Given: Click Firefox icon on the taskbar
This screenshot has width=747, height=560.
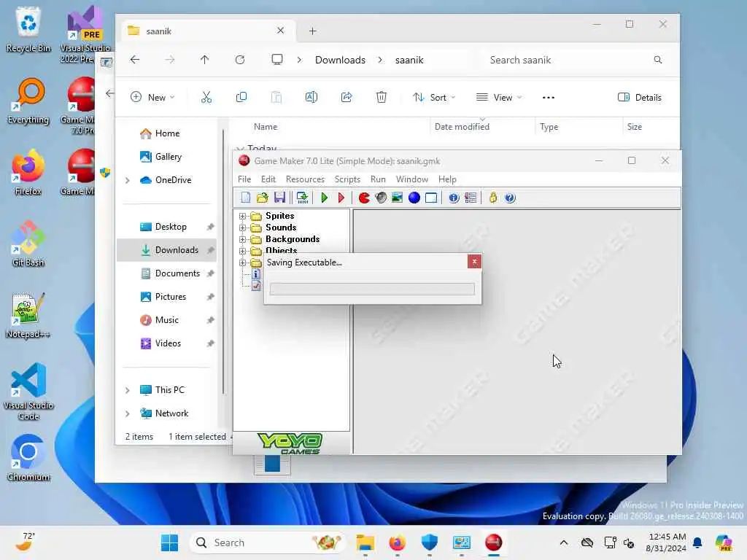Looking at the screenshot, I should click(x=398, y=542).
